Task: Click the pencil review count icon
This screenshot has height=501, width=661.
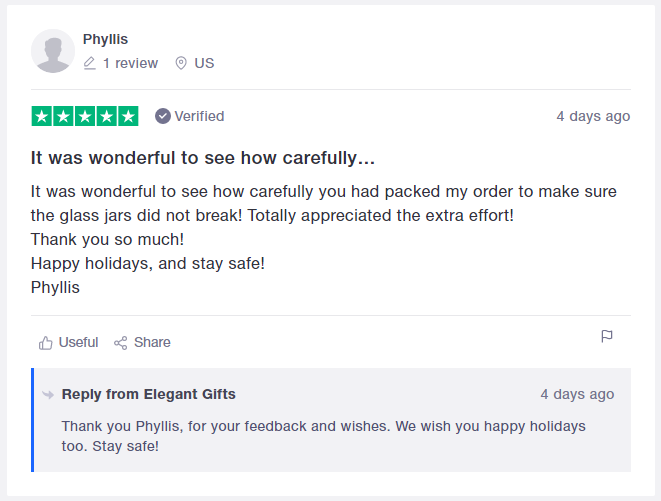Action: [90, 63]
